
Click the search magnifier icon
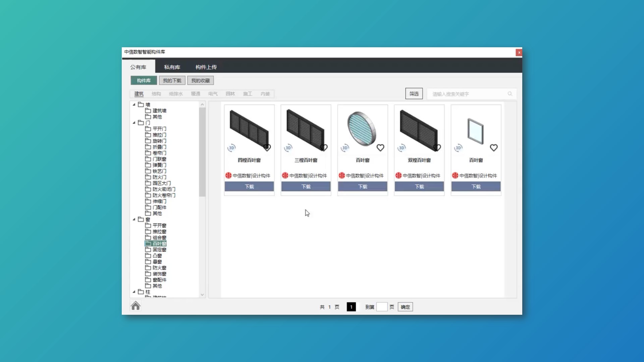tap(510, 94)
